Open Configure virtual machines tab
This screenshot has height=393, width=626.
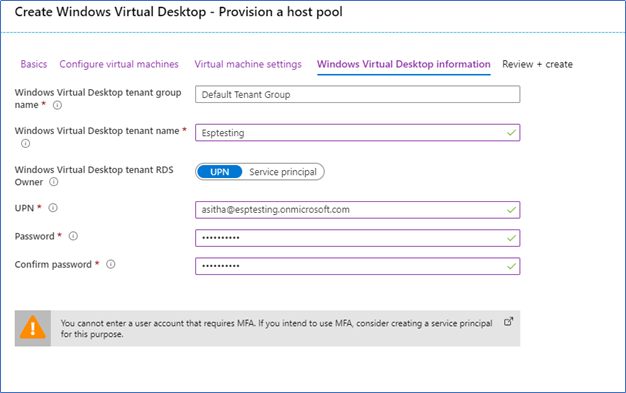(119, 64)
